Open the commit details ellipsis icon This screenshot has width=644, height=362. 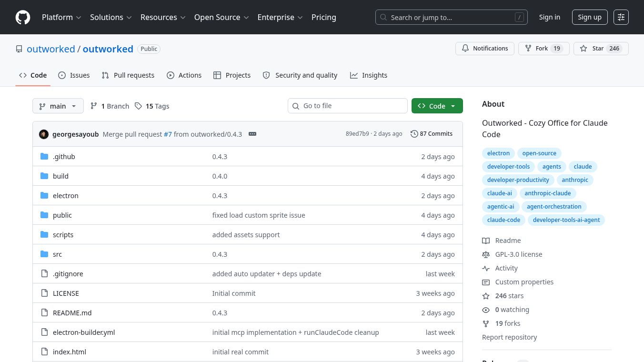(252, 134)
